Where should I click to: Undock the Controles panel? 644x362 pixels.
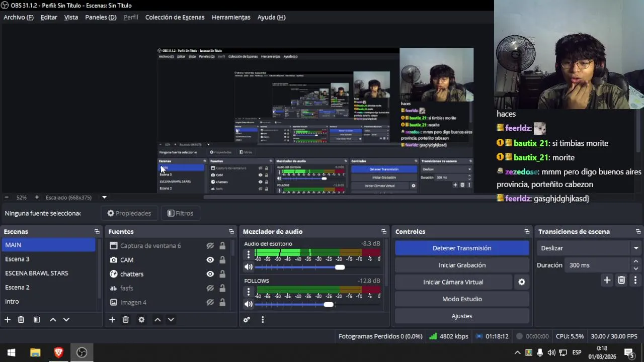pyautogui.click(x=527, y=232)
